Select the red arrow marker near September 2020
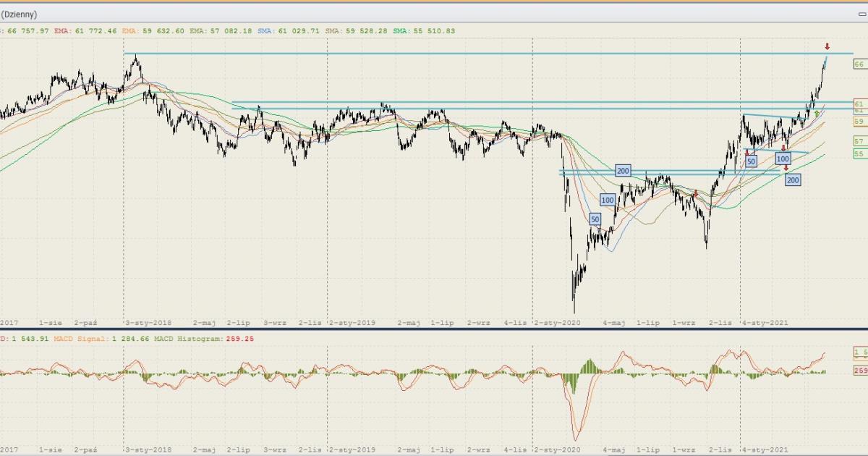The height and width of the screenshot is (456, 868). [x=696, y=193]
